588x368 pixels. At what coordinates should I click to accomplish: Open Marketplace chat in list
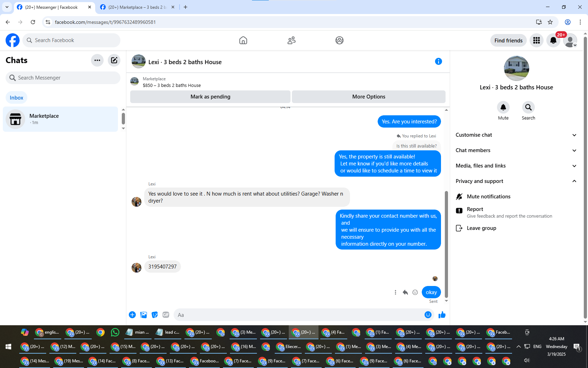61,119
